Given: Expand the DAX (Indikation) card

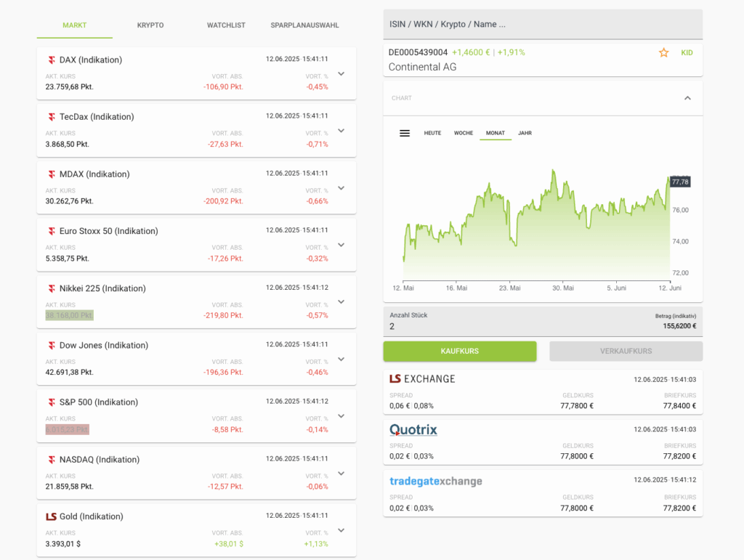Looking at the screenshot, I should [341, 74].
